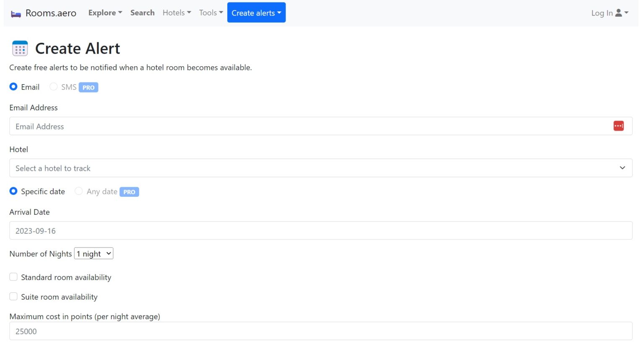Screen dimensions: 644x343
Task: Click the Arrival Date field
Action: 320,231
